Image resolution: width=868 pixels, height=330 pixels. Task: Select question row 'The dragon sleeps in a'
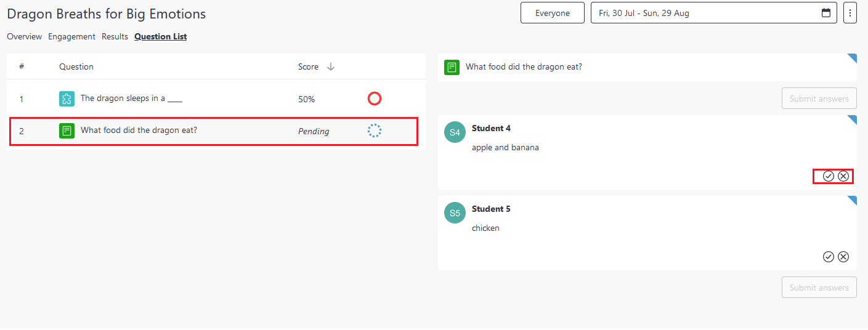pyautogui.click(x=216, y=99)
